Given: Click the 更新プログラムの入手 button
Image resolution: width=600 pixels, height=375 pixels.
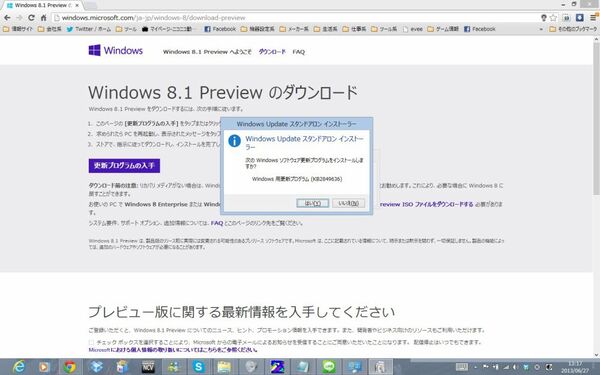Looking at the screenshot, I should point(124,166).
